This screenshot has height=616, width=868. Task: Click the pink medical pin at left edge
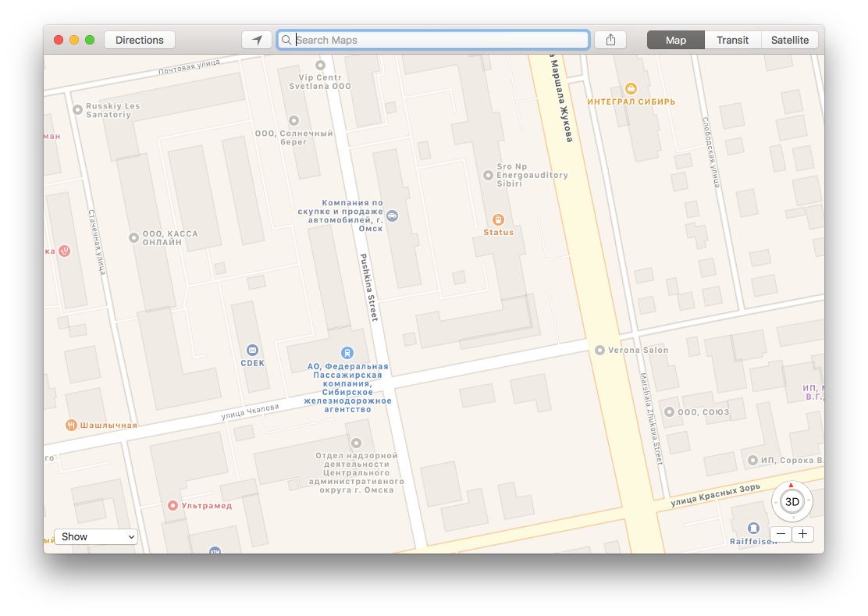[65, 251]
